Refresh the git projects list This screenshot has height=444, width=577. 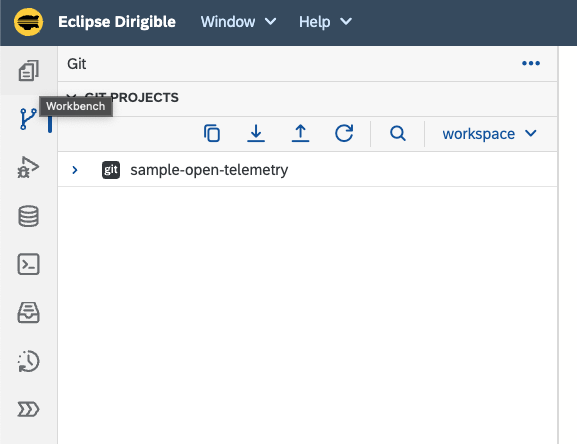click(x=344, y=134)
